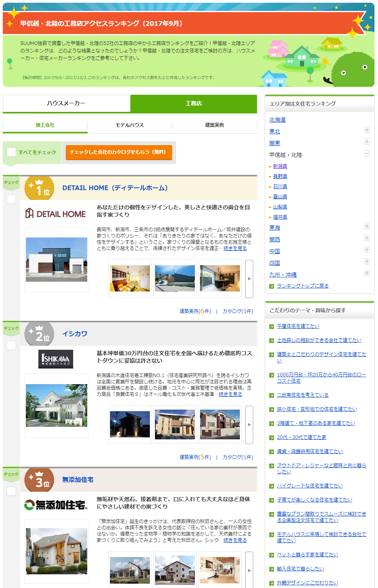Open DETAIL HOME main exterior photo

point(56,259)
